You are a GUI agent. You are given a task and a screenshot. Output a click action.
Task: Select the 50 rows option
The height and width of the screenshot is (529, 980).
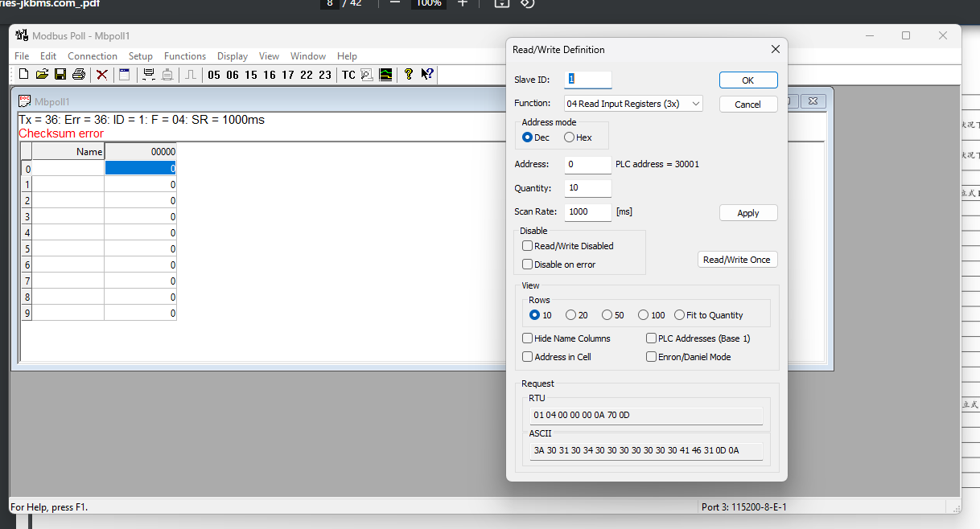613,315
